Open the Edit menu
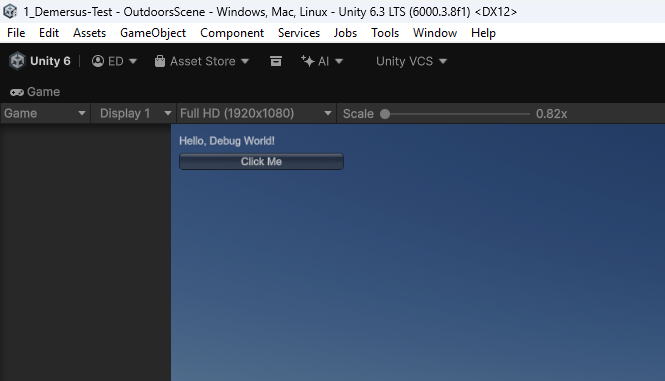The image size is (665, 381). pyautogui.click(x=49, y=33)
